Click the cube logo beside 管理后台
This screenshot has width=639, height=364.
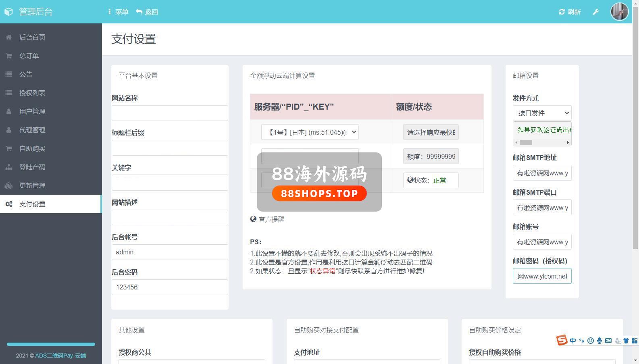tap(8, 12)
